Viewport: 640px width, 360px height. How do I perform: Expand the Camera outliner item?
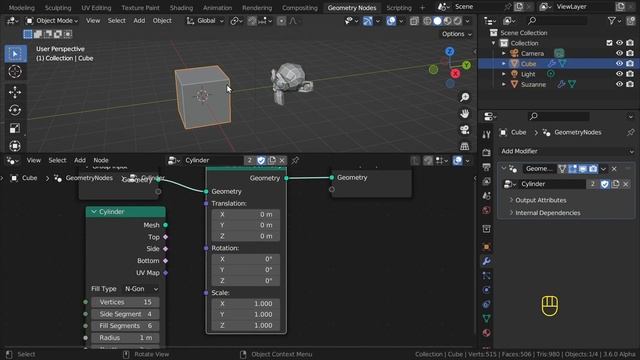[x=504, y=53]
